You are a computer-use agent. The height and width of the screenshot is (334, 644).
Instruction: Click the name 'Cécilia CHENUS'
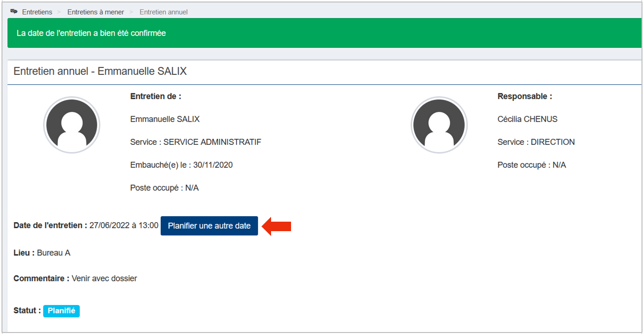(528, 119)
